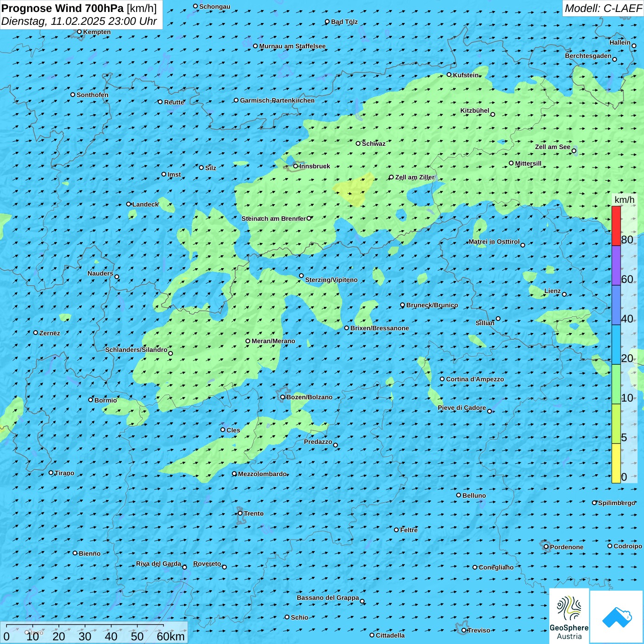Click the Riva del Garda marker

[184, 567]
